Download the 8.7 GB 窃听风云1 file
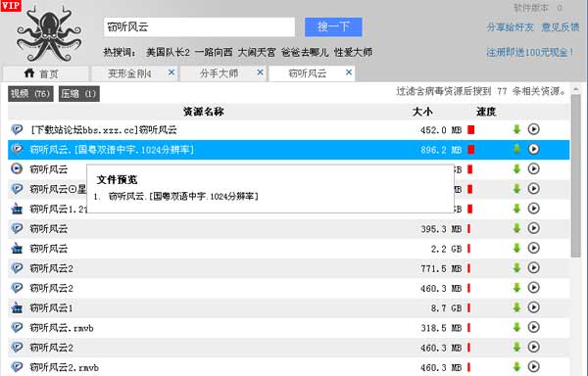Screen dimensions: 588x376 coord(516,307)
